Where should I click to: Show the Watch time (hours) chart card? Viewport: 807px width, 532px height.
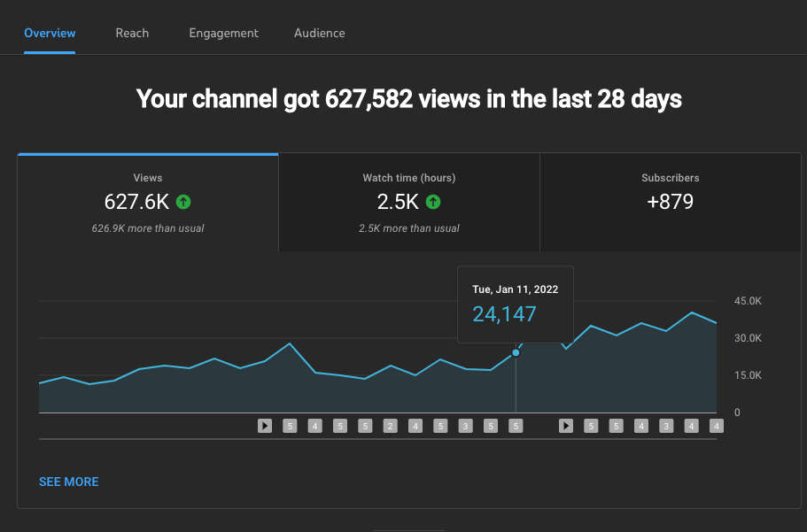[408, 203]
